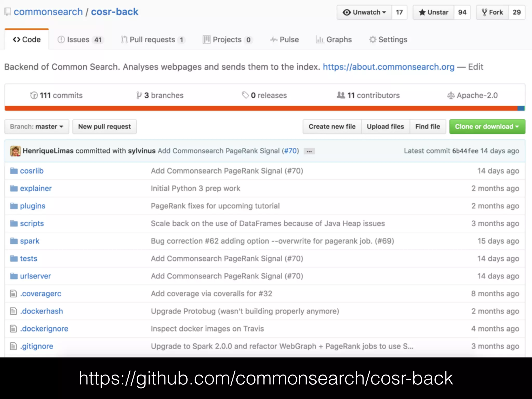Click the contributors people icon
Screen dimensions: 532x399
[341, 95]
